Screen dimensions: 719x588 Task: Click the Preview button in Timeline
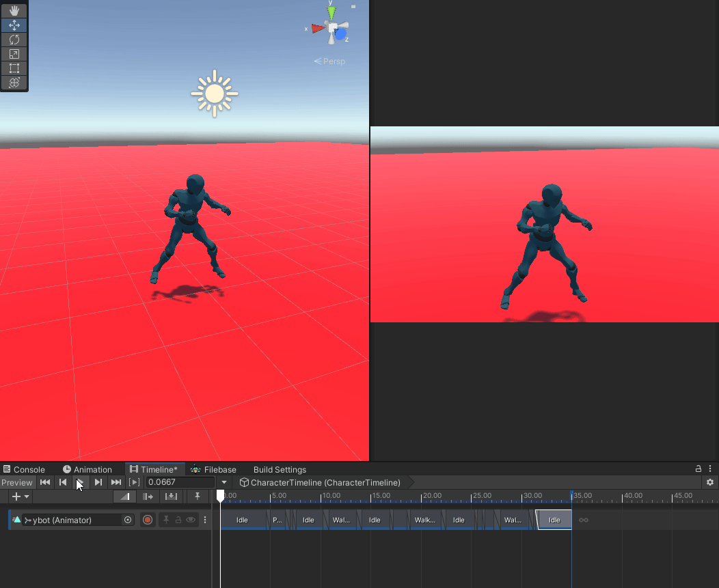click(17, 482)
